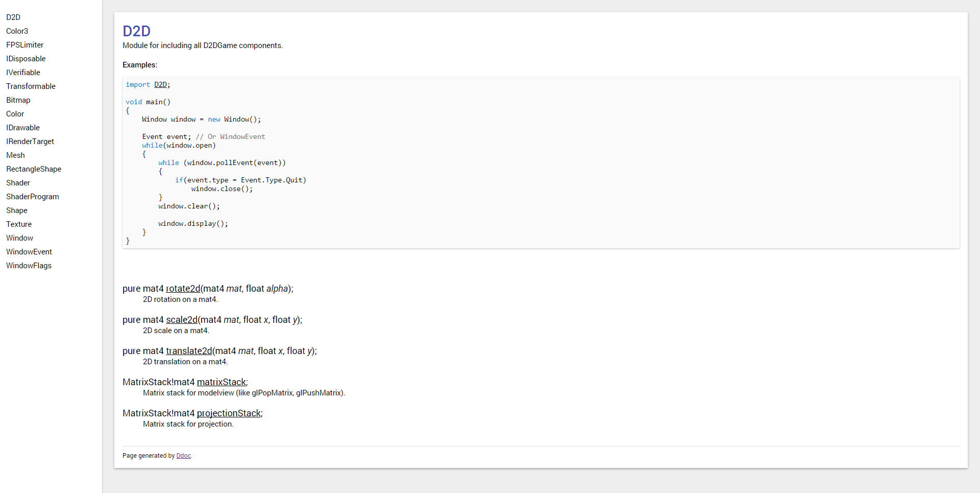
Task: Click the Ddoc link in the footer
Action: [x=183, y=456]
